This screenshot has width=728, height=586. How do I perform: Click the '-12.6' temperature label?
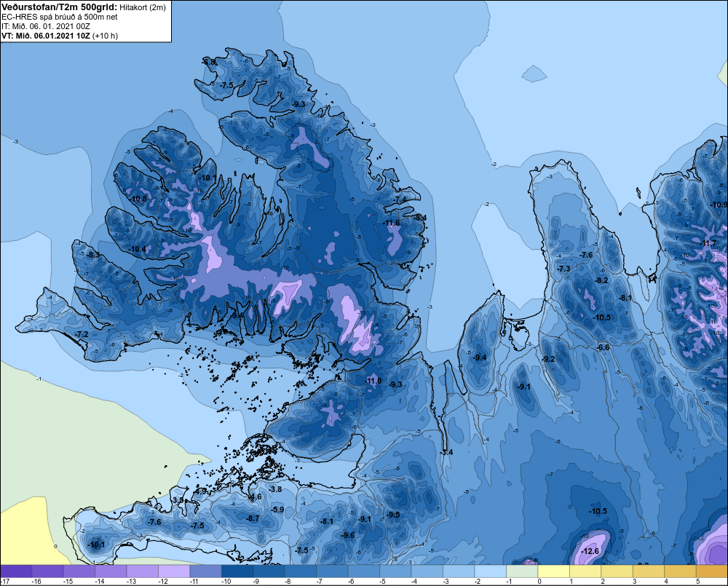(x=590, y=551)
